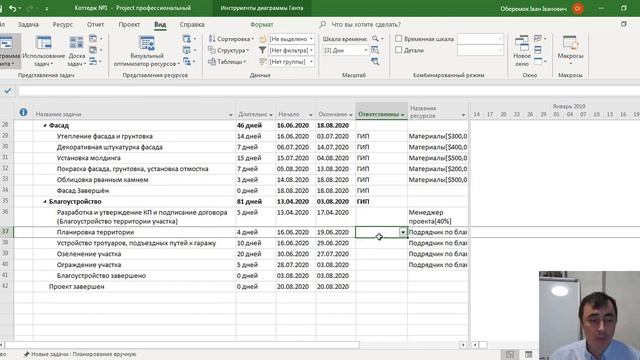Viewport: 640px width, 360px height.
Task: Click the user account avatar
Action: pos(578,8)
